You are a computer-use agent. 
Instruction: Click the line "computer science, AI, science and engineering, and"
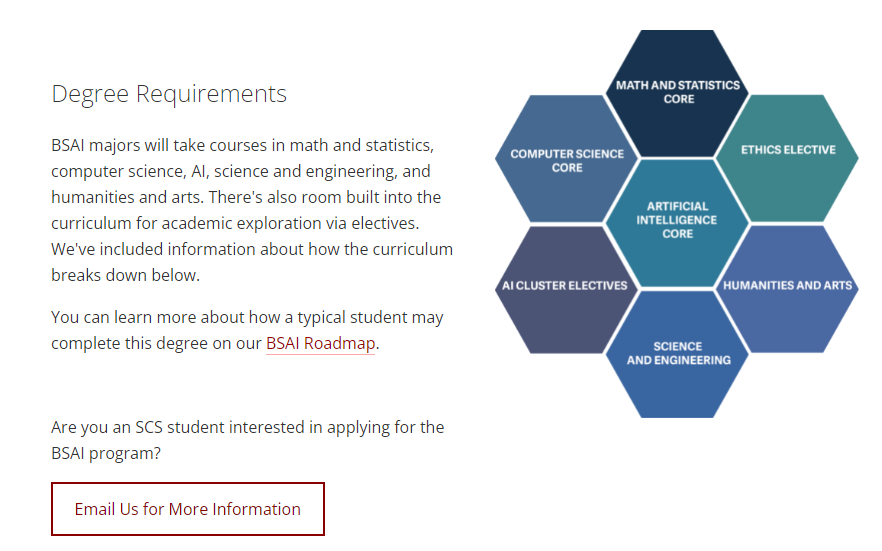[241, 171]
